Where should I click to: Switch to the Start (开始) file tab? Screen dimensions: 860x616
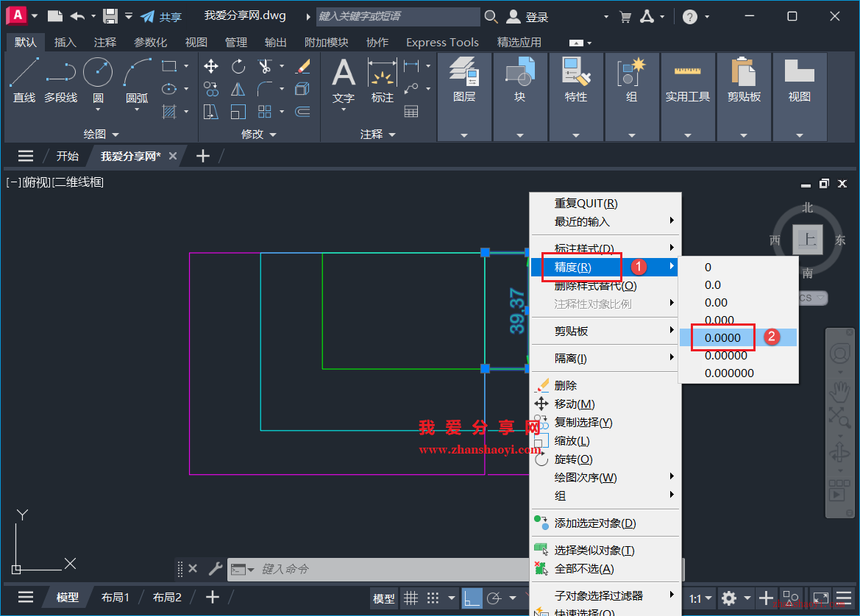coord(68,156)
